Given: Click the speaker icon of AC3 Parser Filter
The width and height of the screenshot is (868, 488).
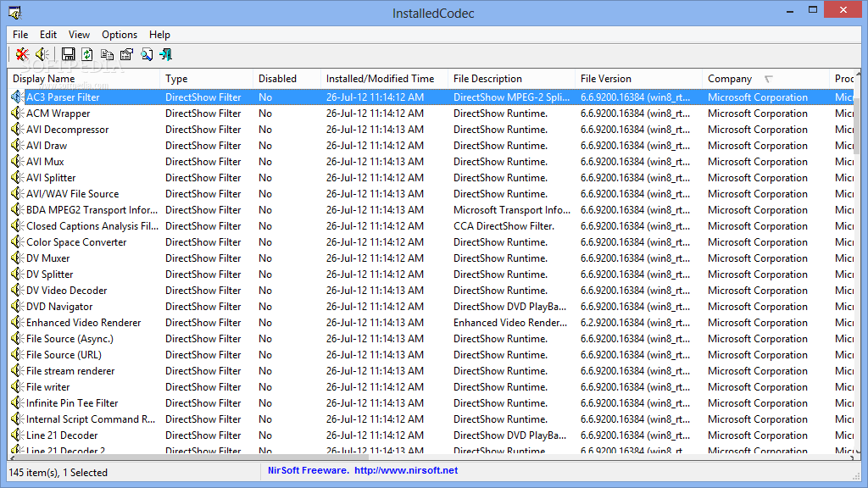Looking at the screenshot, I should point(17,97).
